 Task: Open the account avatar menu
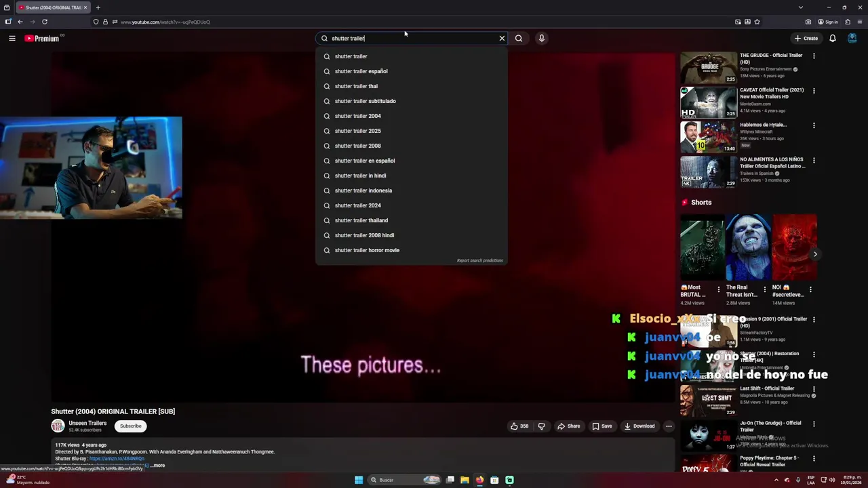(x=852, y=39)
